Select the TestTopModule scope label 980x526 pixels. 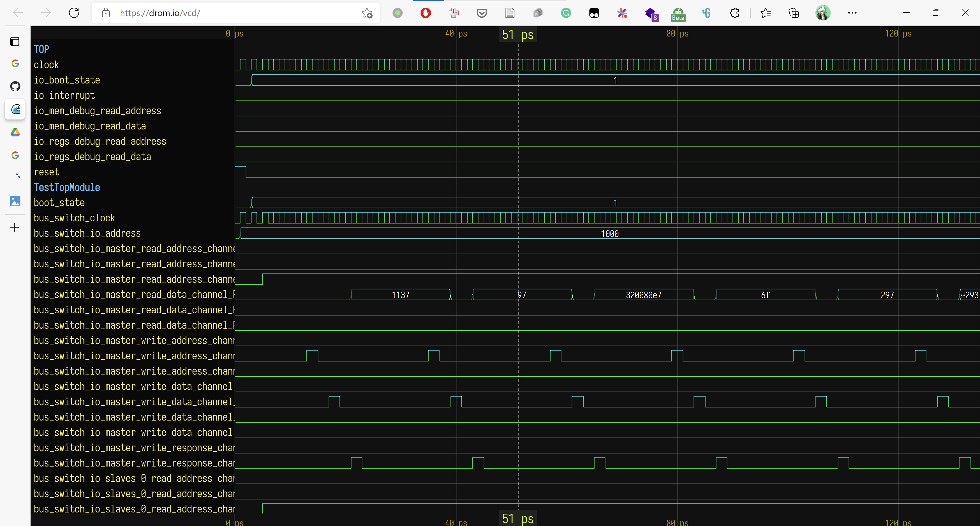(x=67, y=187)
